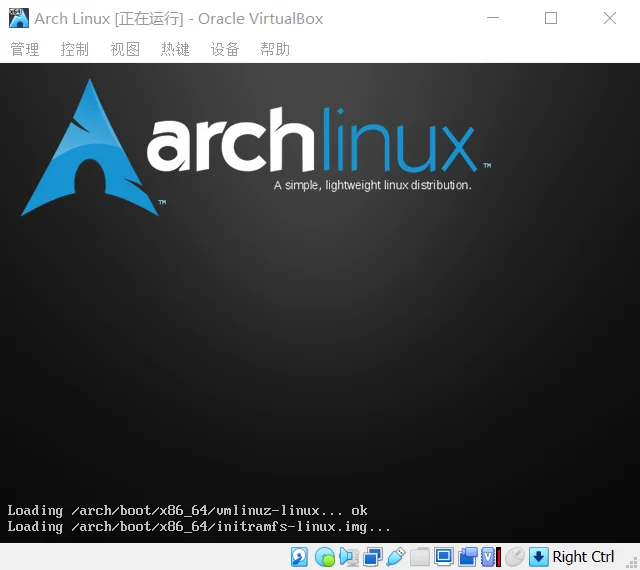Click the network adapters status icon
The width and height of the screenshot is (640, 570).
(373, 557)
